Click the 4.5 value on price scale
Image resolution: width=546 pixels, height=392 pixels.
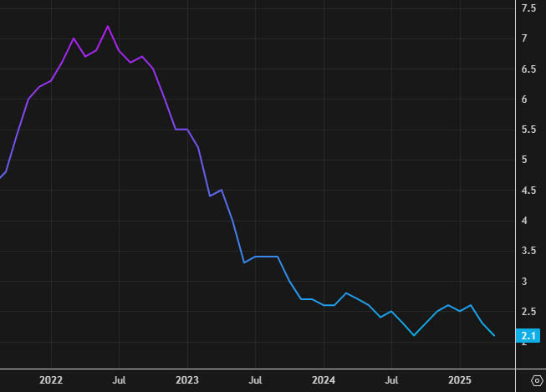click(x=528, y=191)
